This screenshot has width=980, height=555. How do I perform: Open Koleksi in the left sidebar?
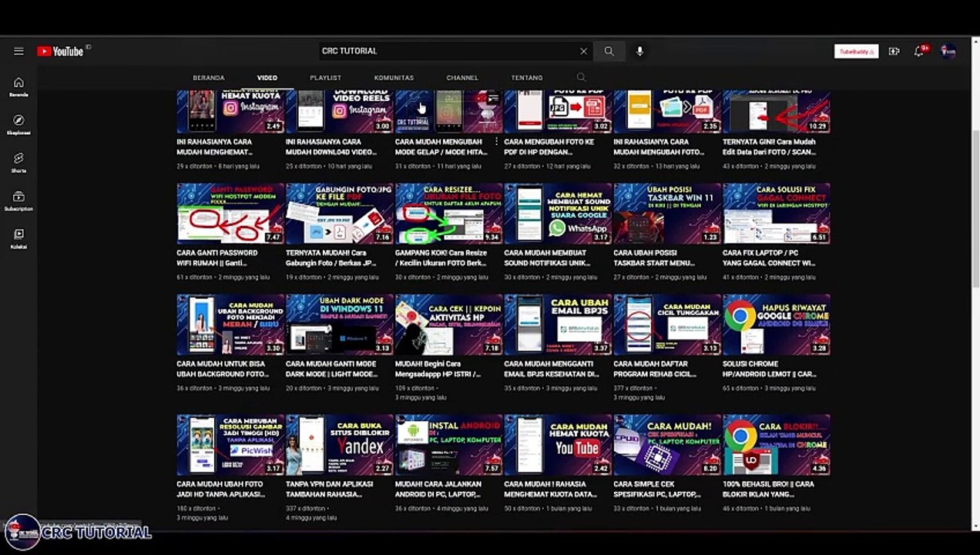tap(18, 238)
